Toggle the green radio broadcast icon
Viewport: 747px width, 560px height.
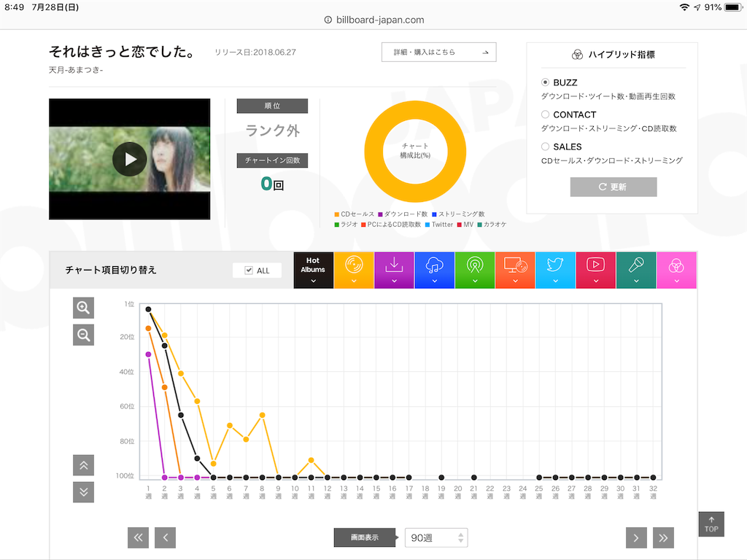pos(474,270)
